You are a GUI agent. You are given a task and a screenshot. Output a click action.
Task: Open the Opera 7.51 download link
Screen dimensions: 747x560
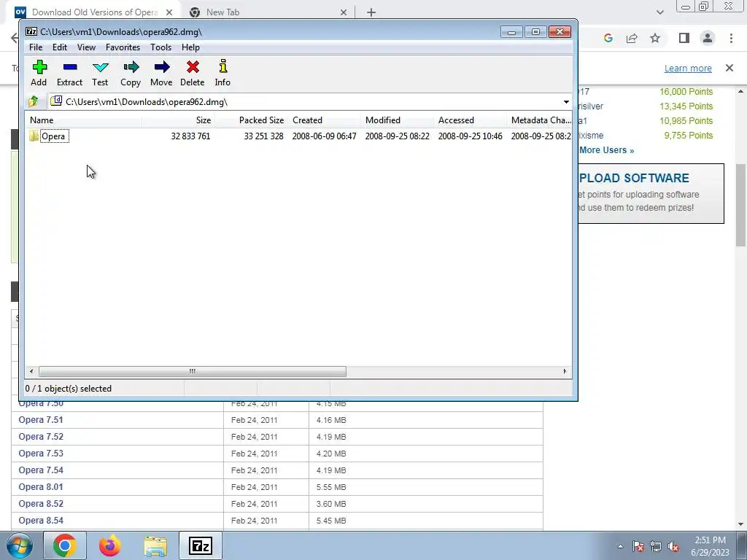[41, 420]
